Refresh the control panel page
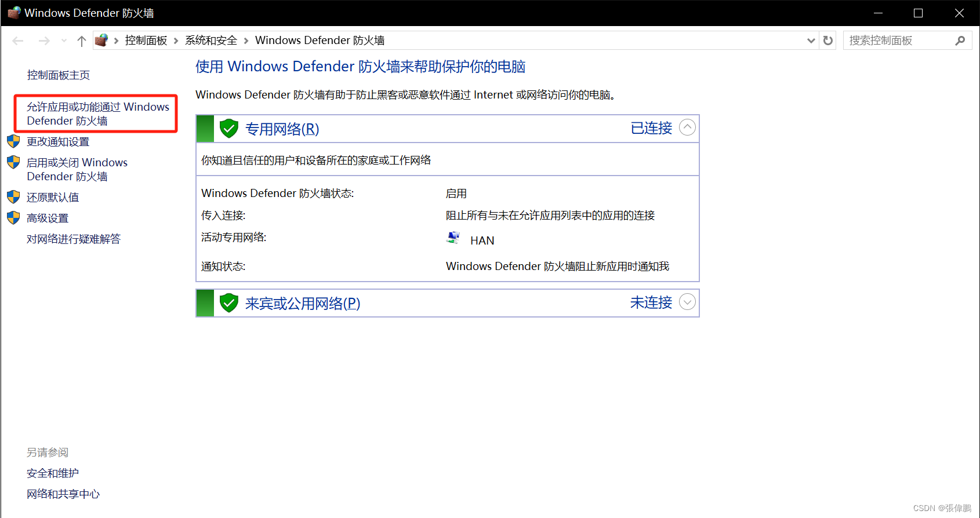 828,41
